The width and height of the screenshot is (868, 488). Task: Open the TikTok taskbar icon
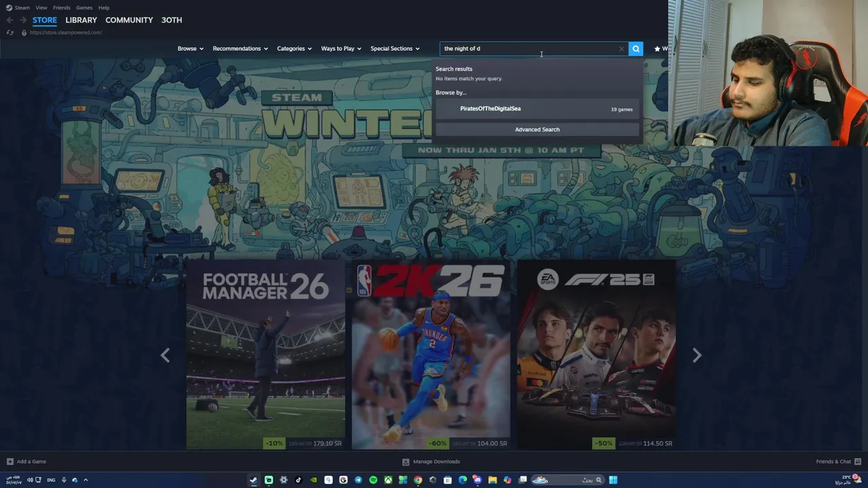[298, 480]
